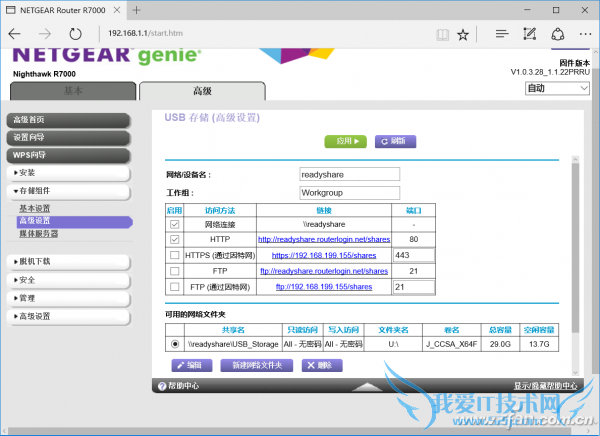The image size is (600, 436).
Task: Click \\readyshare\USB_Storage share name cell
Action: pos(233,344)
